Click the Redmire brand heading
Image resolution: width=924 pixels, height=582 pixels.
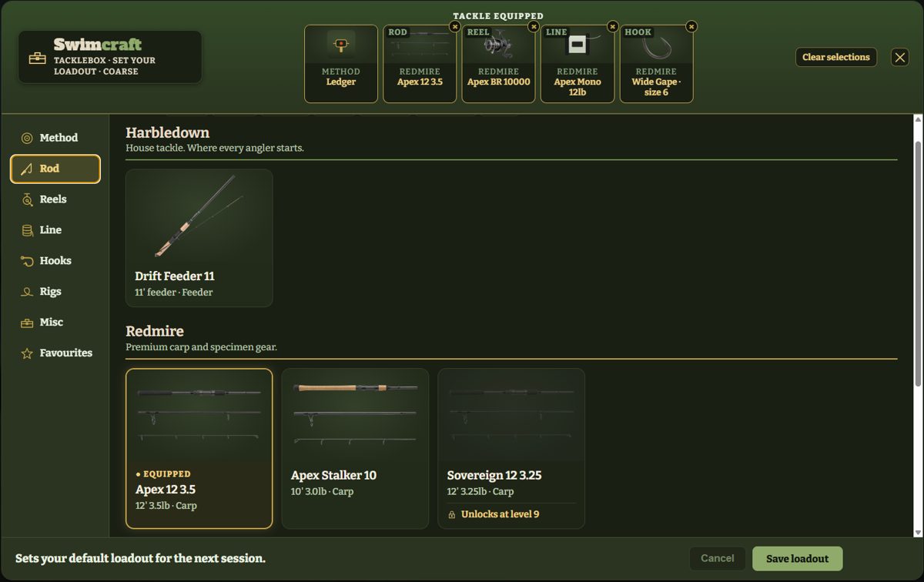155,331
